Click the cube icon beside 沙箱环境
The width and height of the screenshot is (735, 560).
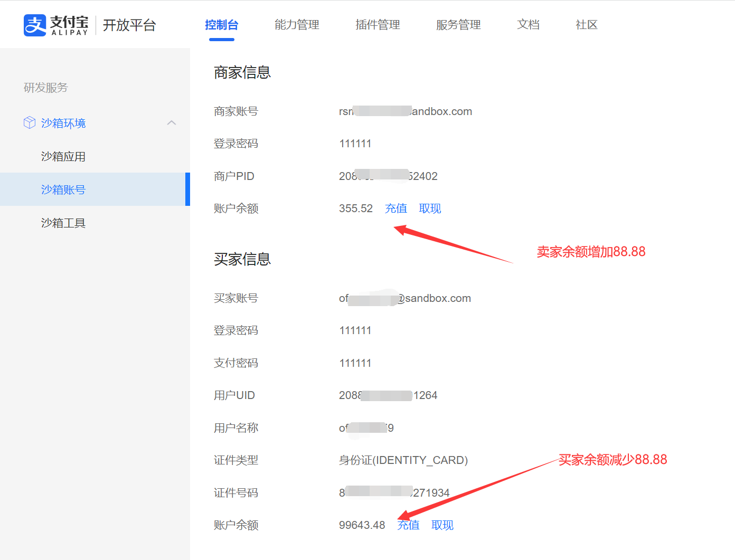(x=30, y=122)
